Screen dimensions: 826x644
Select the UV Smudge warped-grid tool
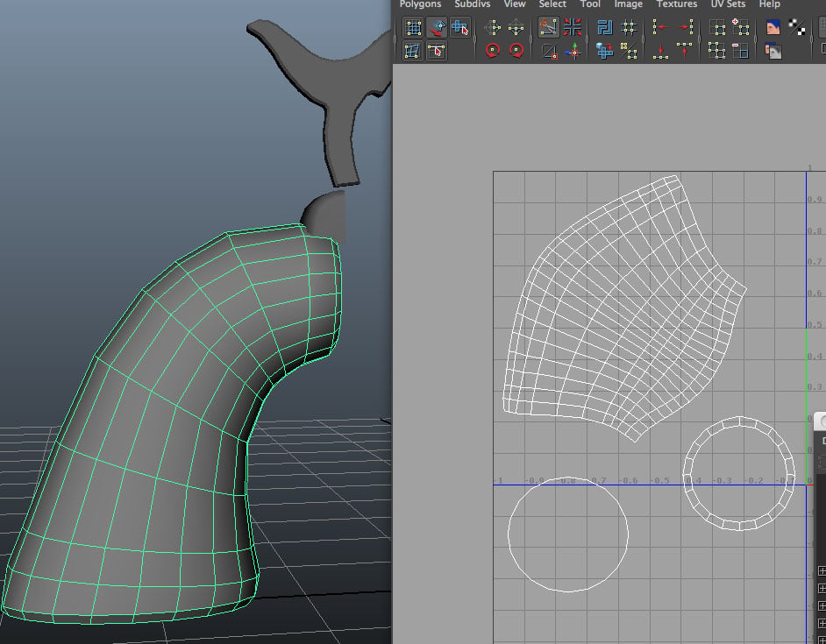pyautogui.click(x=412, y=51)
